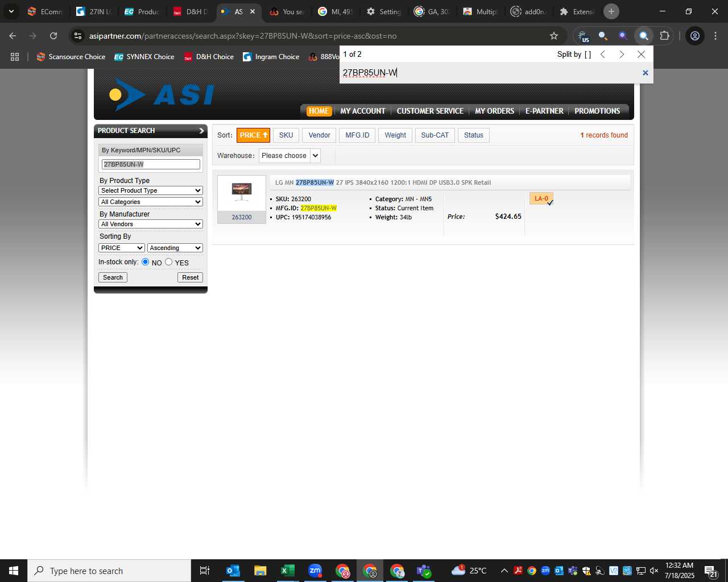The image size is (728, 582).
Task: Open Scansource Choice bookmark
Action: pos(71,57)
